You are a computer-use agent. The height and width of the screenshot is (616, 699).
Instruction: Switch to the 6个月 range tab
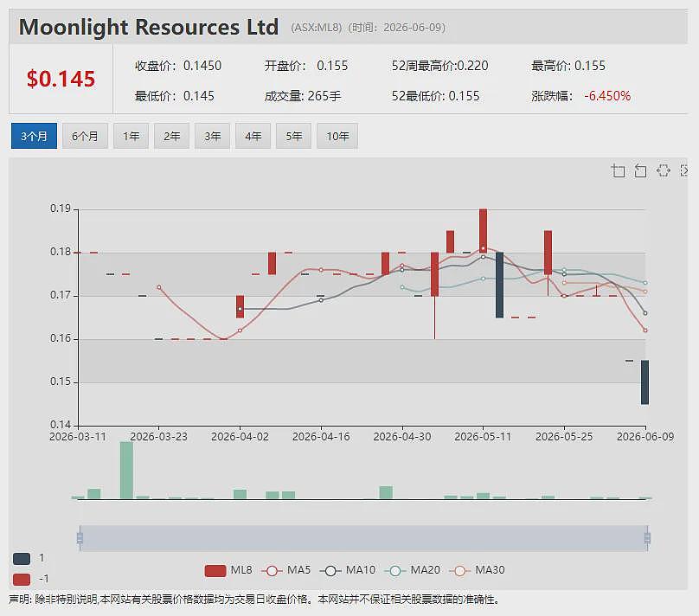(x=85, y=136)
